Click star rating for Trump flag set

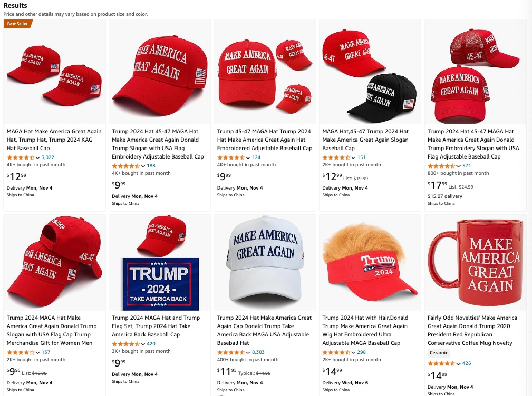125,344
